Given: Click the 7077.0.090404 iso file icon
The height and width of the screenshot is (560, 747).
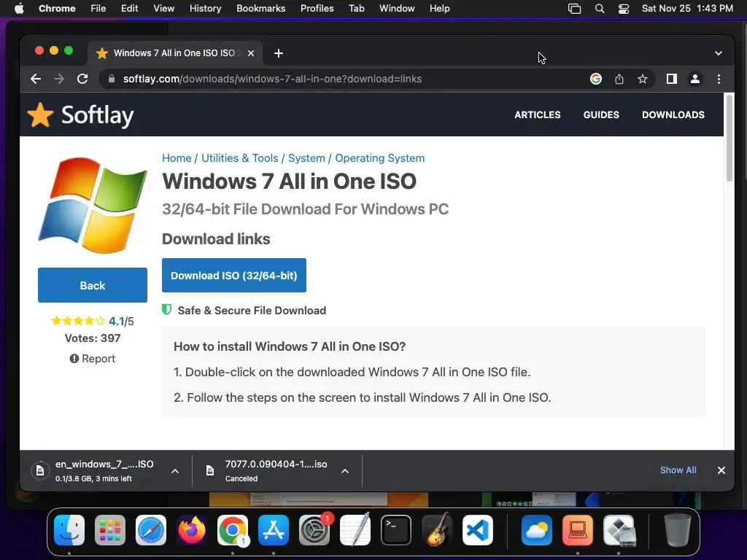Looking at the screenshot, I should click(209, 470).
